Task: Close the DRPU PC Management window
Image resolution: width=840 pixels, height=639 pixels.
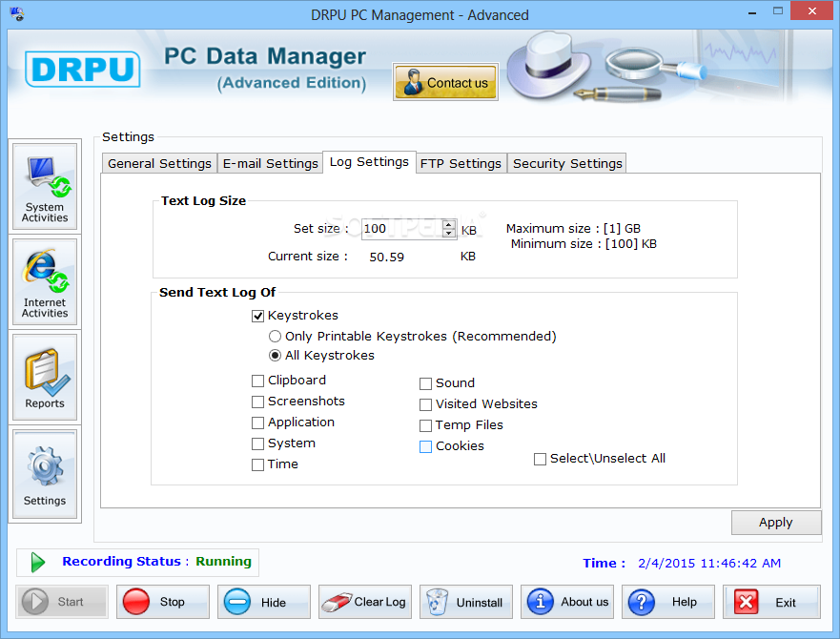Action: (x=812, y=10)
